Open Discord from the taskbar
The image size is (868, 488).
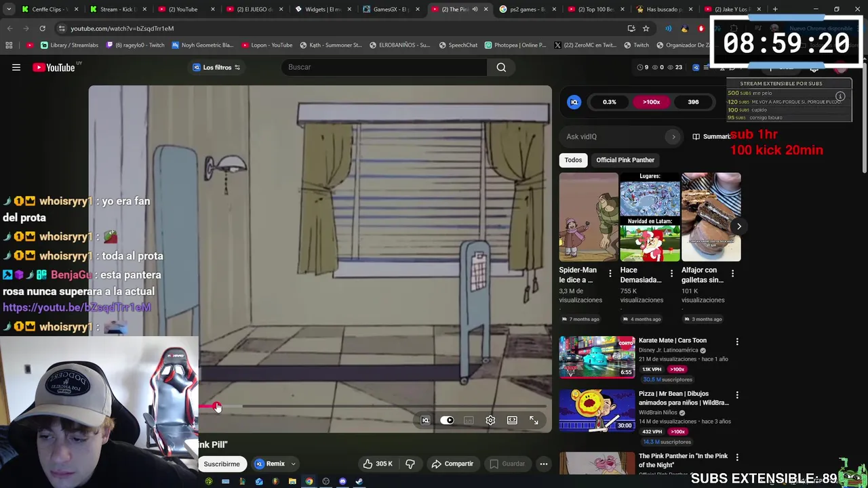342,481
